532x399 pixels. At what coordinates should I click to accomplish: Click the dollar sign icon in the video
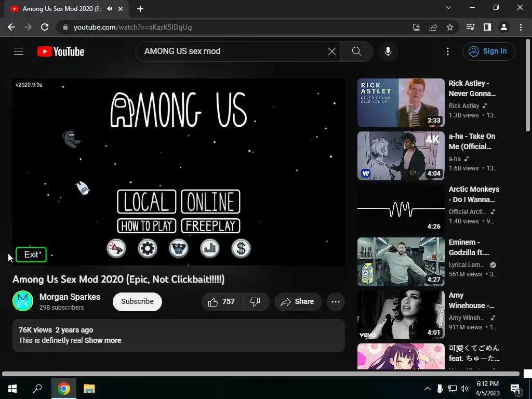point(241,248)
